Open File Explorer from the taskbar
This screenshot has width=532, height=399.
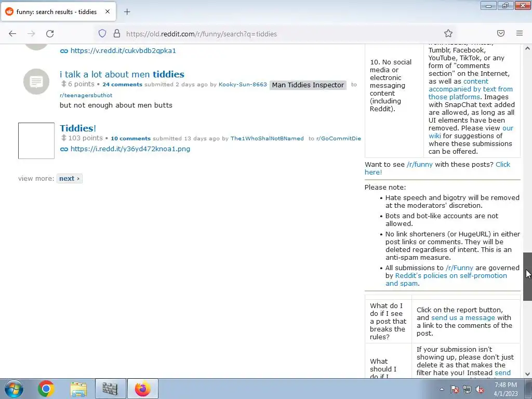click(78, 389)
